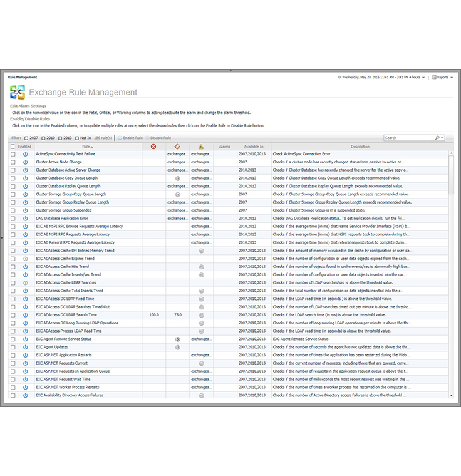The image size is (461, 476).
Task: Click description 'Check ActiveSync Connection Error'
Action: [301, 154]
